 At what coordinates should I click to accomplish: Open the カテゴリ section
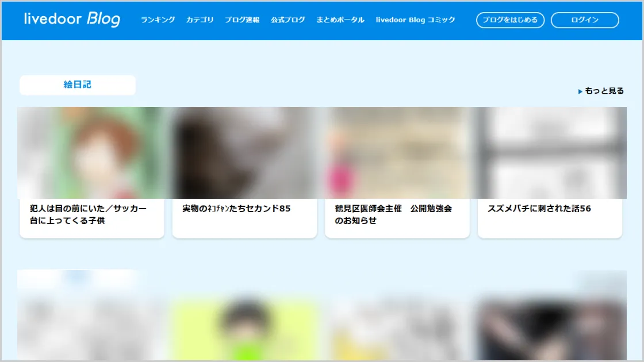coord(200,20)
